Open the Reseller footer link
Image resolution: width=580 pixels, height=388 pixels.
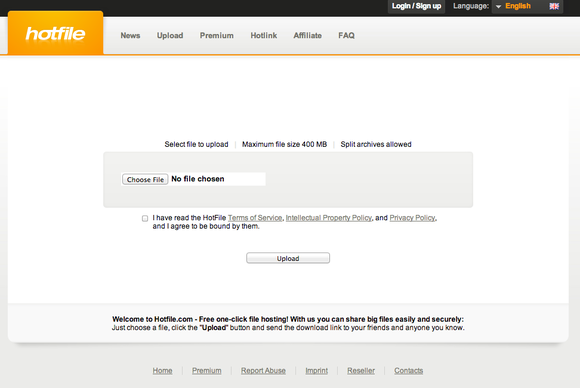(x=361, y=371)
